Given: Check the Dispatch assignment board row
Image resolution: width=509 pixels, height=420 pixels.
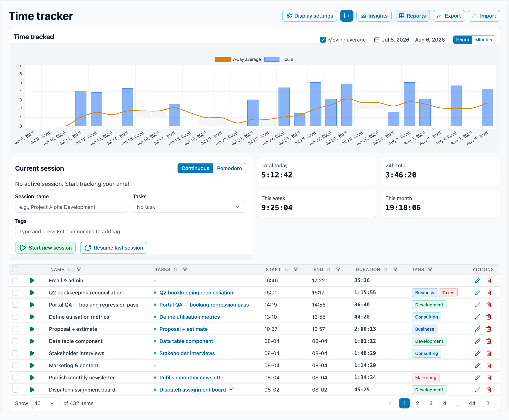Looking at the screenshot, I should [x=15, y=390].
